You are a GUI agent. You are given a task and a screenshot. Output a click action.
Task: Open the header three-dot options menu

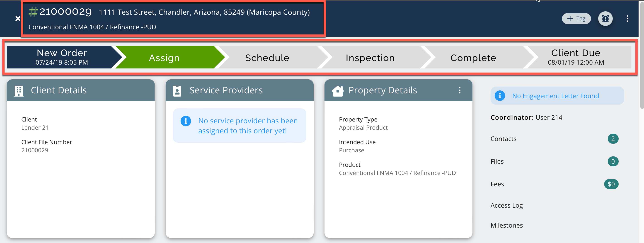[627, 19]
